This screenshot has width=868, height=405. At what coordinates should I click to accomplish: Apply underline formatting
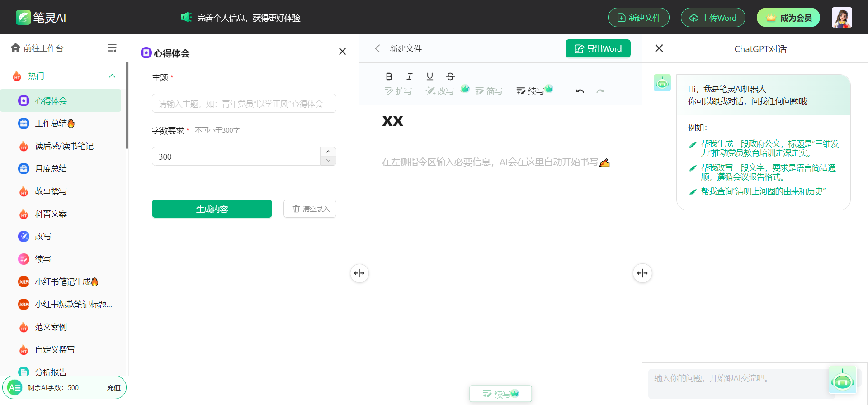(x=429, y=76)
